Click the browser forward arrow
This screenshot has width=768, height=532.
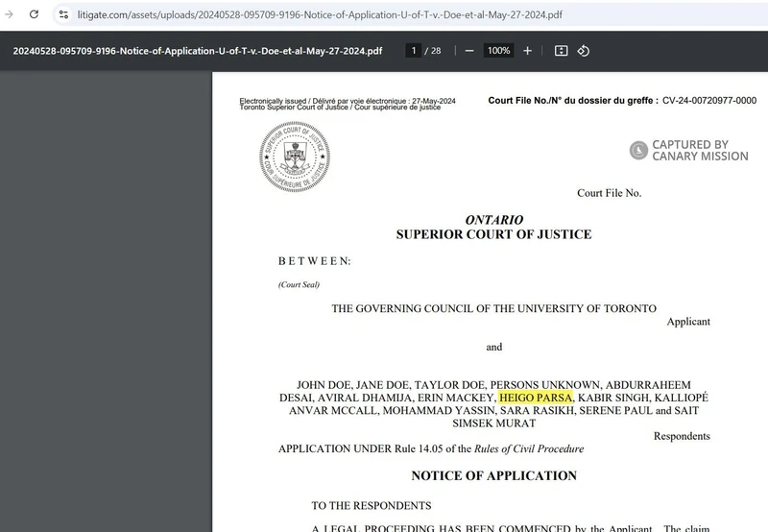(x=9, y=14)
